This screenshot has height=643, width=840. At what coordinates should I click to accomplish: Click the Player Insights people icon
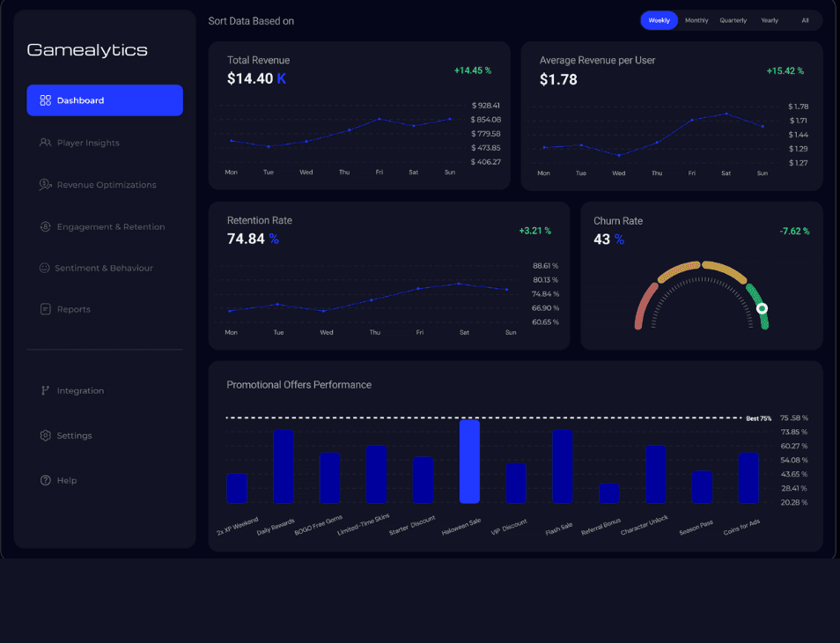46,143
